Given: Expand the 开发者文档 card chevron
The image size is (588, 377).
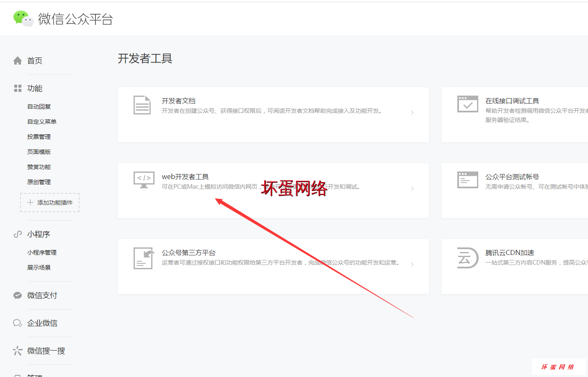Looking at the screenshot, I should 413,113.
